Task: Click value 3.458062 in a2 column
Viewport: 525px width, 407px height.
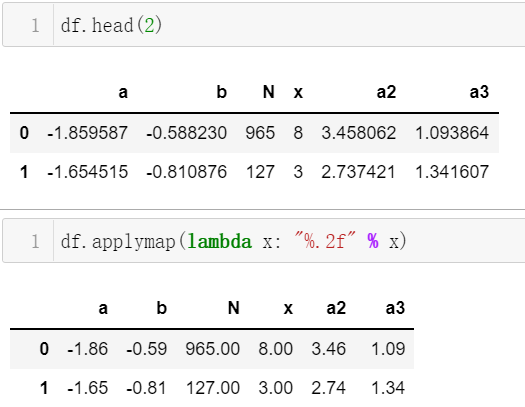Action: click(359, 133)
